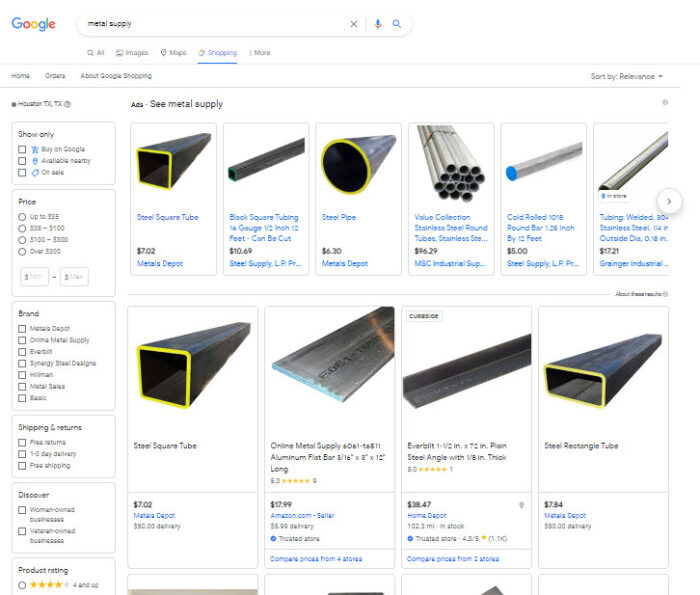The width and height of the screenshot is (700, 595).
Task: Open Orders in Shopping navigation
Action: [x=55, y=76]
